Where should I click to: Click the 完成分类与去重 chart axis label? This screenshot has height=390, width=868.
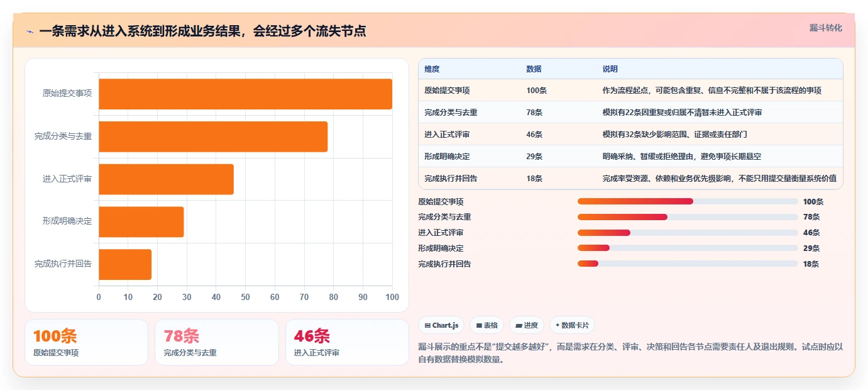pos(63,136)
